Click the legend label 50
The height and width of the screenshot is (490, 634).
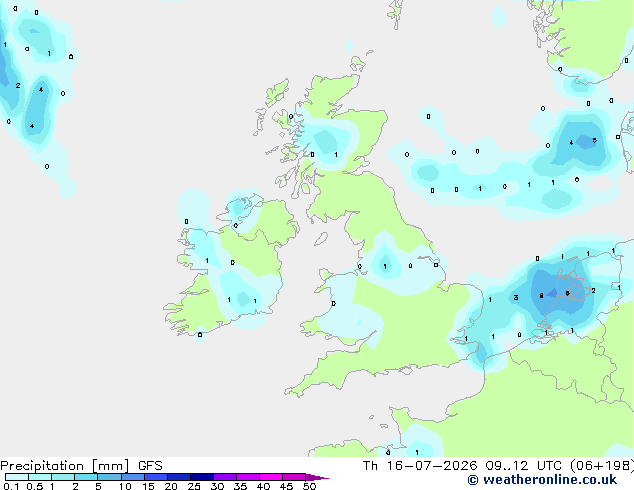click(309, 486)
